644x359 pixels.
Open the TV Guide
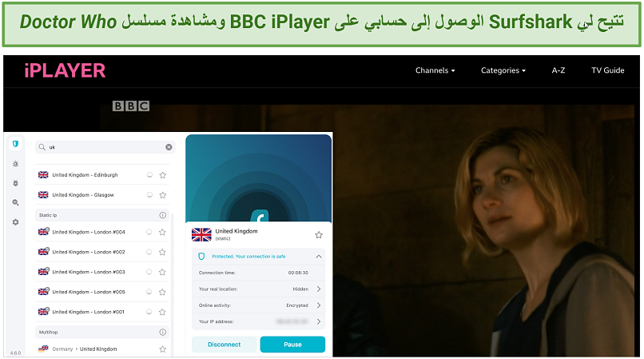pyautogui.click(x=607, y=70)
